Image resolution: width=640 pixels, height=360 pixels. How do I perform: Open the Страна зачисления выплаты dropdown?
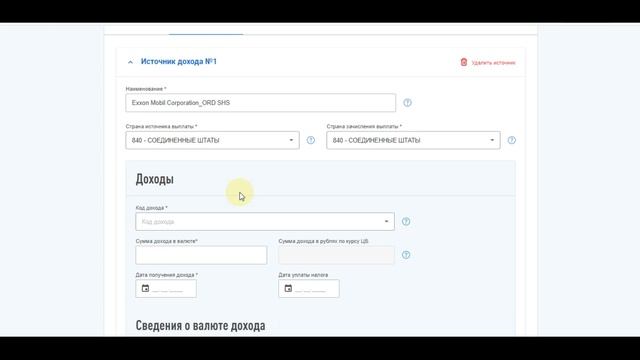click(413, 140)
